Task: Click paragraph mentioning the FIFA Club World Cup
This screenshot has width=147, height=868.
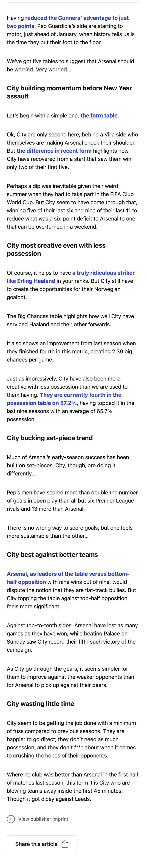Action: coord(72,206)
